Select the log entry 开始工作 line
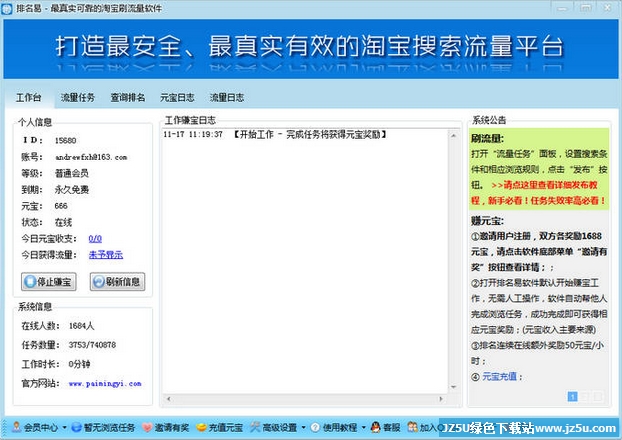 click(x=275, y=134)
